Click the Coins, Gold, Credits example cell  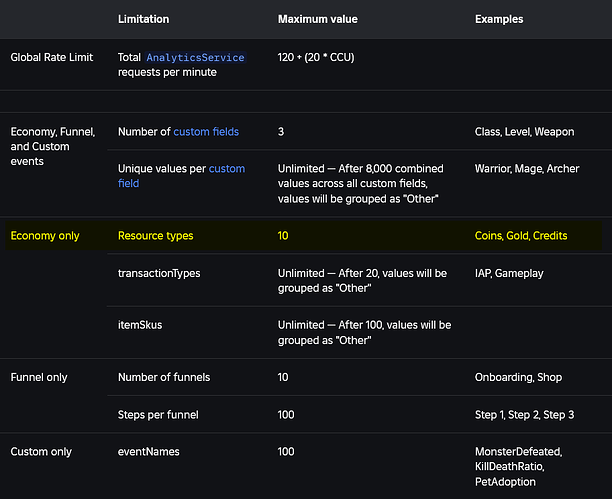click(521, 236)
